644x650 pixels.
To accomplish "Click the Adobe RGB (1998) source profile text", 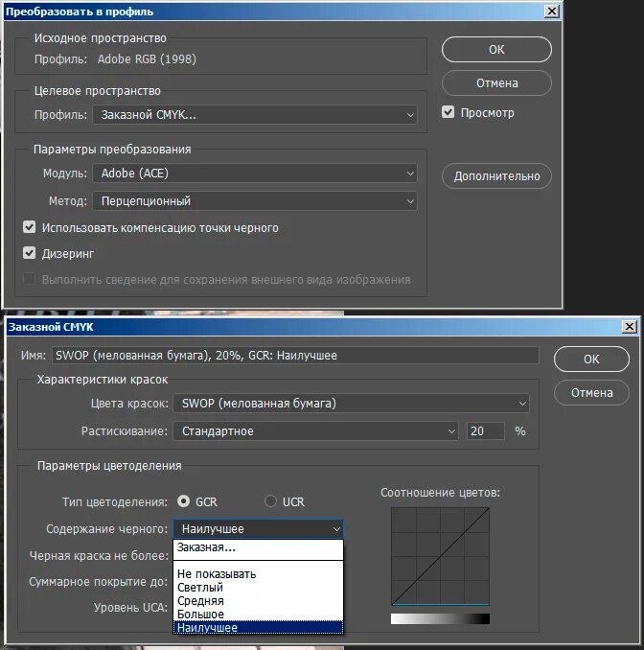I will click(147, 59).
